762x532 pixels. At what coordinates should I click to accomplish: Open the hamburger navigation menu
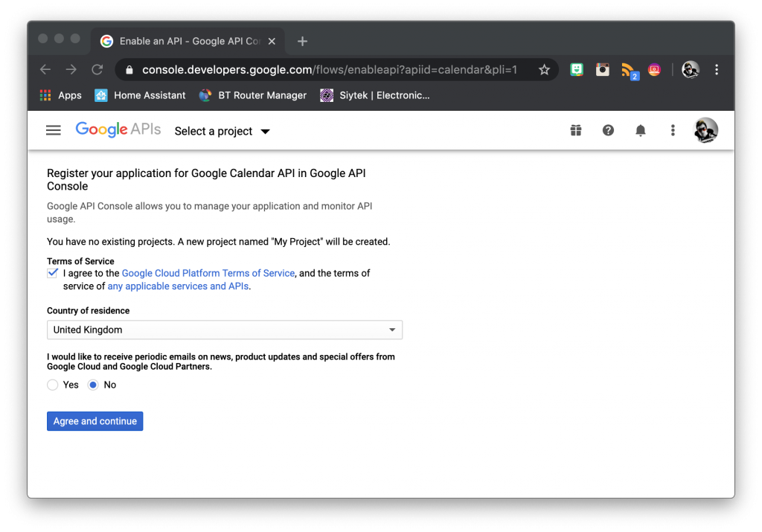tap(54, 130)
